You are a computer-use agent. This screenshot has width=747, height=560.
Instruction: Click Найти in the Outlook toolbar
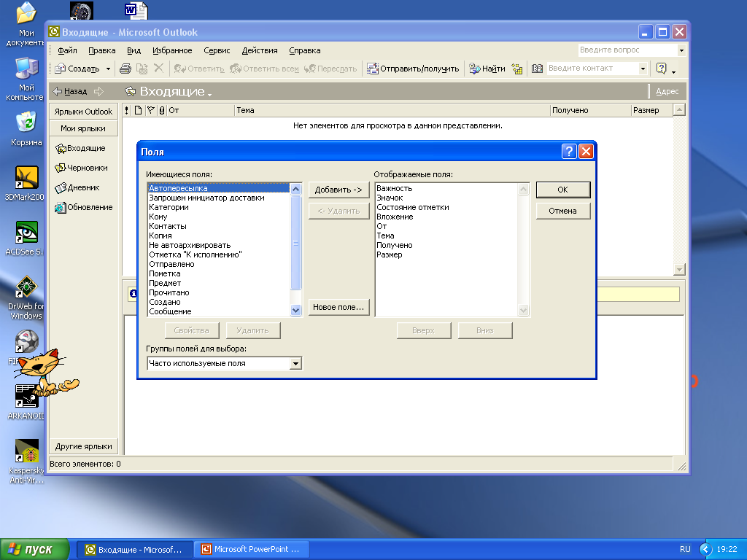click(487, 69)
